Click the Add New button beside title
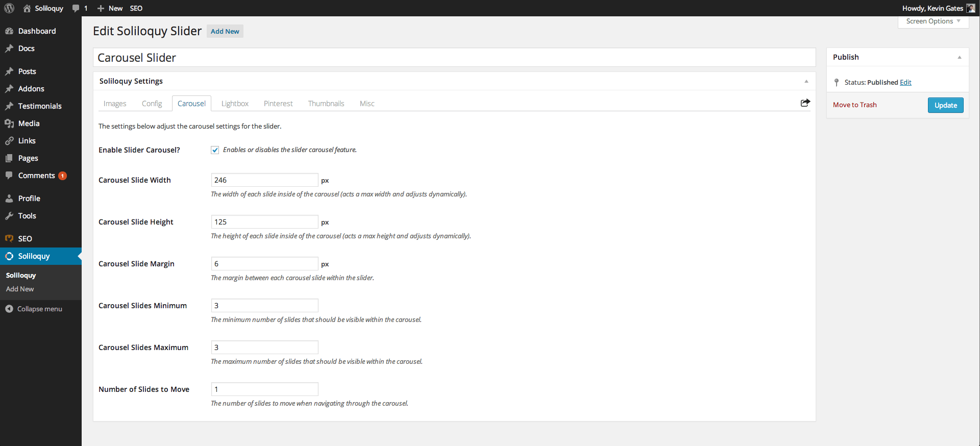The image size is (980, 446). [225, 31]
